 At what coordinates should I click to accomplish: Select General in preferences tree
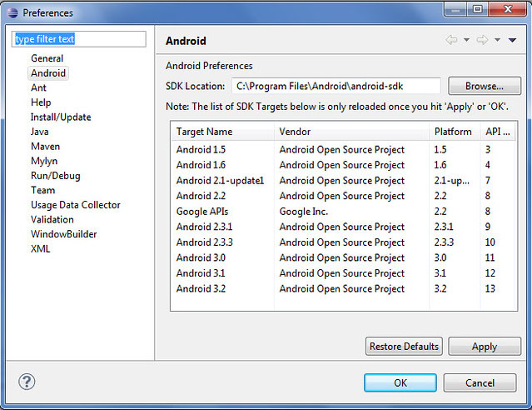[x=47, y=58]
